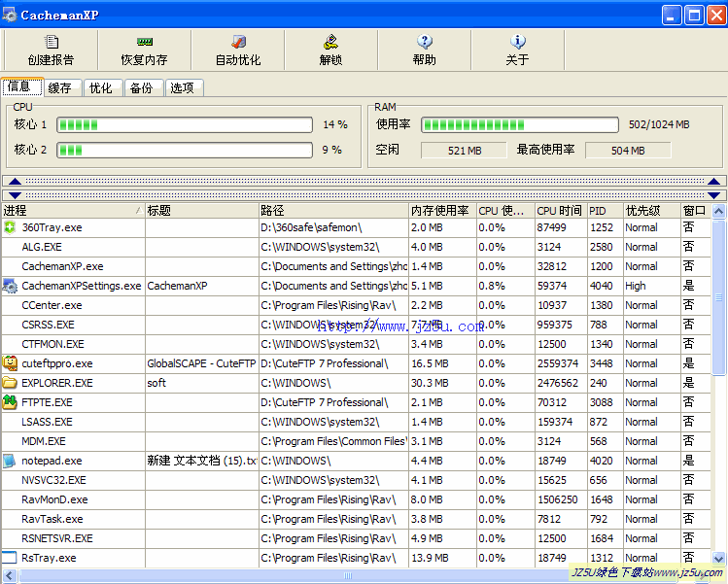Click right down-arrow panel expand handle

click(x=713, y=195)
